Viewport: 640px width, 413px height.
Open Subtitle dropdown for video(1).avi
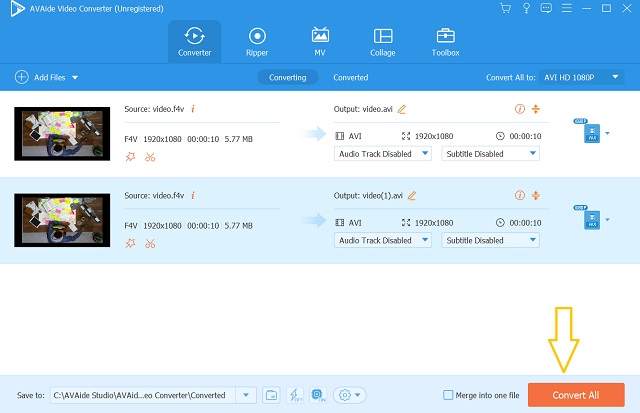490,240
